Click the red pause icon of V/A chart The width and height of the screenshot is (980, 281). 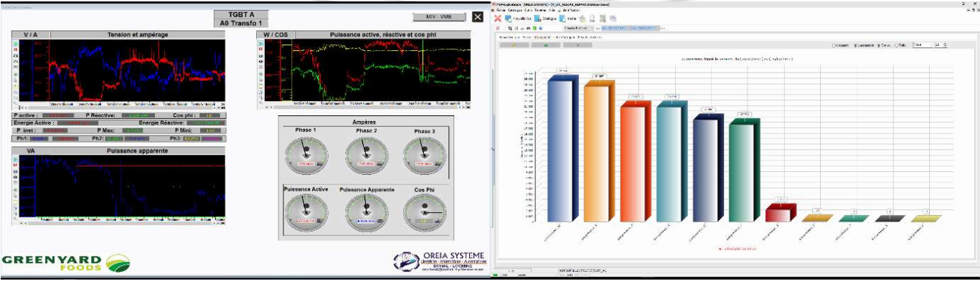click(16, 49)
